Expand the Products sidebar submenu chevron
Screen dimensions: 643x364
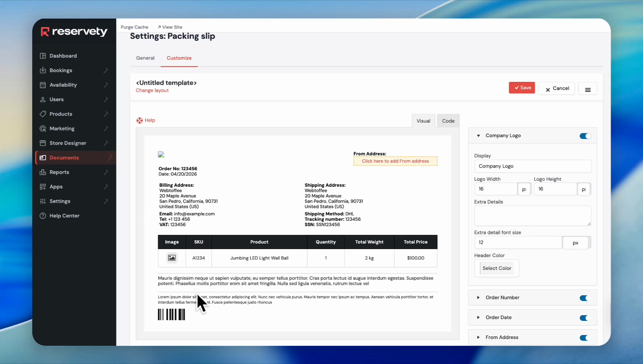106,114
